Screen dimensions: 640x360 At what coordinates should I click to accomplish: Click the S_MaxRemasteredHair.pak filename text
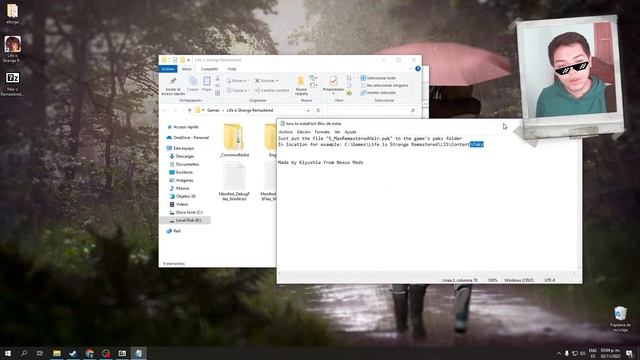pyautogui.click(x=360, y=138)
